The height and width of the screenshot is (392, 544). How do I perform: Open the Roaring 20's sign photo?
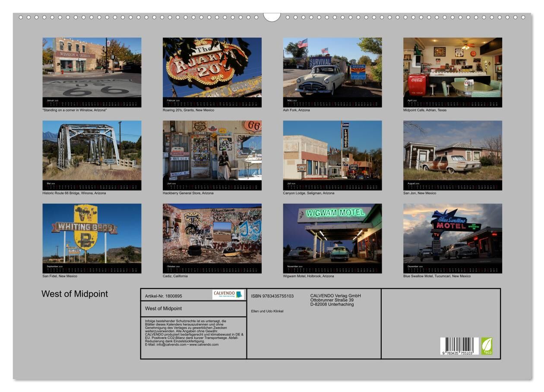pyautogui.click(x=212, y=68)
